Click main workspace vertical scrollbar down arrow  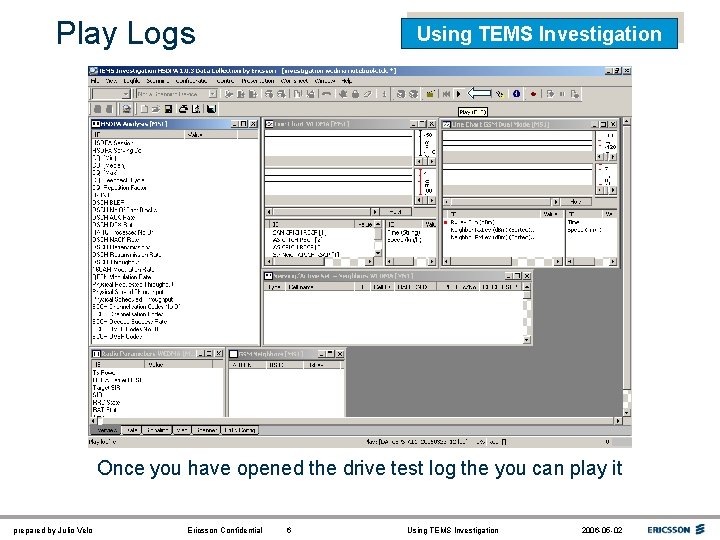626,412
